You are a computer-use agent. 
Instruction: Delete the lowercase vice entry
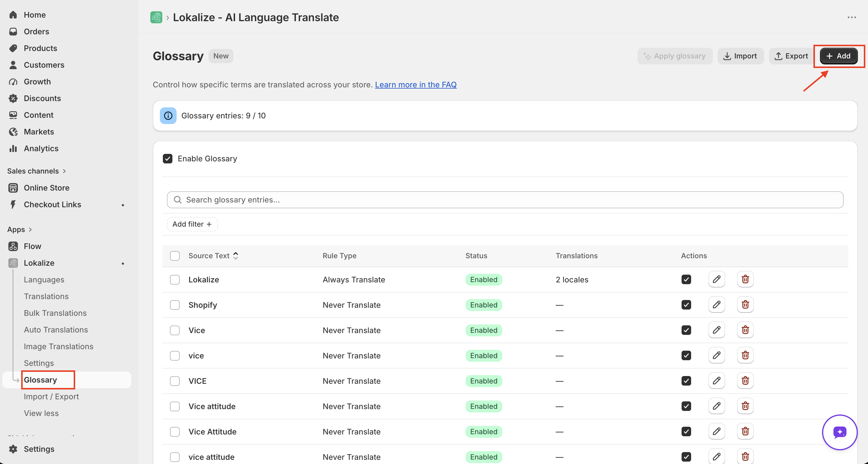tap(745, 355)
